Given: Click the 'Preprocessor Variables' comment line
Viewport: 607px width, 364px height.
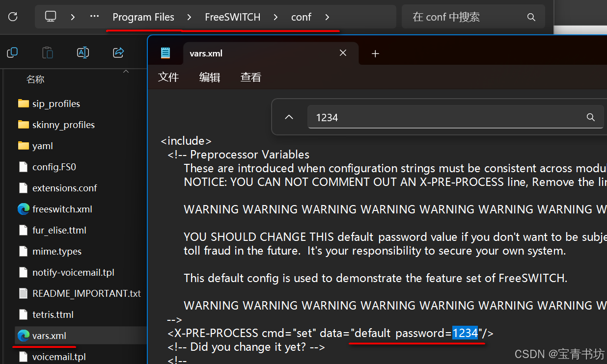Looking at the screenshot, I should pyautogui.click(x=239, y=155).
